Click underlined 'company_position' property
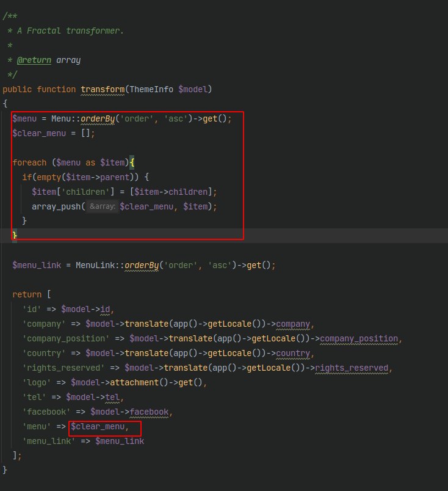The width and height of the screenshot is (448, 491). click(359, 339)
